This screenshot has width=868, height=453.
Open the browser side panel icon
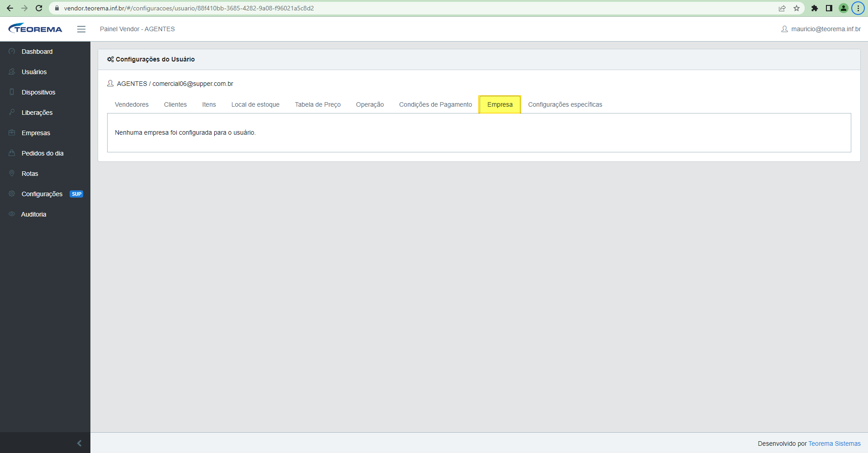tap(829, 8)
